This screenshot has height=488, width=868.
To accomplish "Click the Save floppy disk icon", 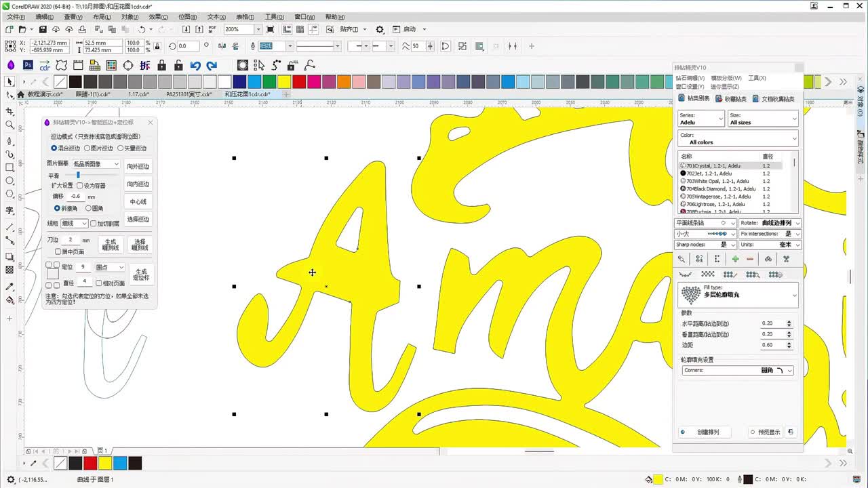I will [x=43, y=29].
